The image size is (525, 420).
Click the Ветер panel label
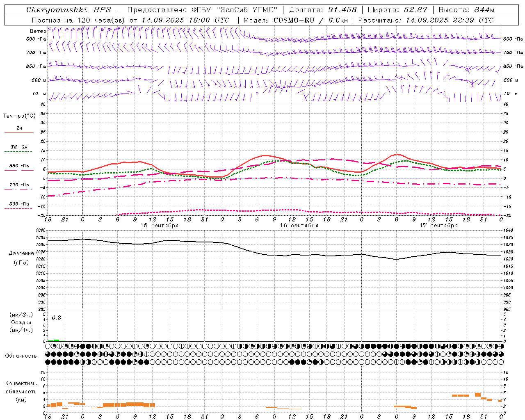tap(38, 31)
